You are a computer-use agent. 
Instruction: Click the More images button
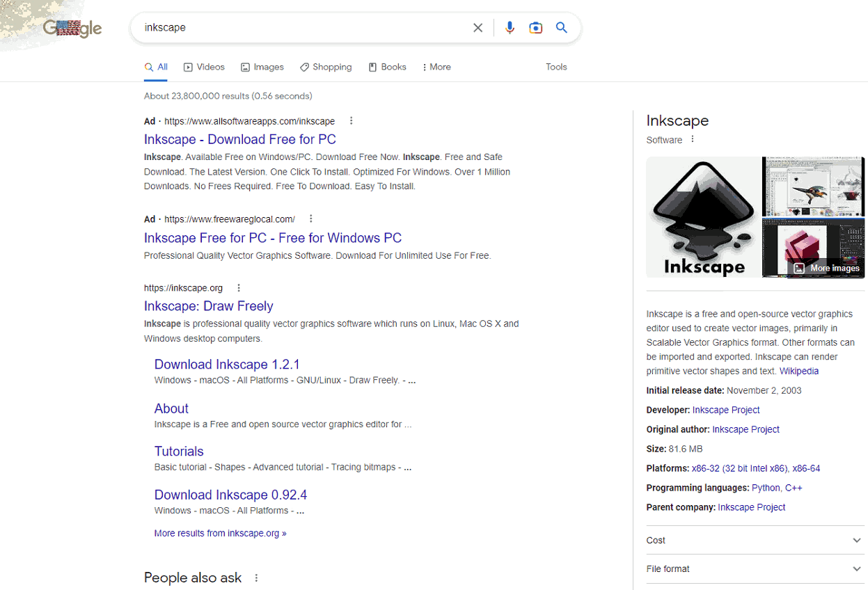coord(827,268)
